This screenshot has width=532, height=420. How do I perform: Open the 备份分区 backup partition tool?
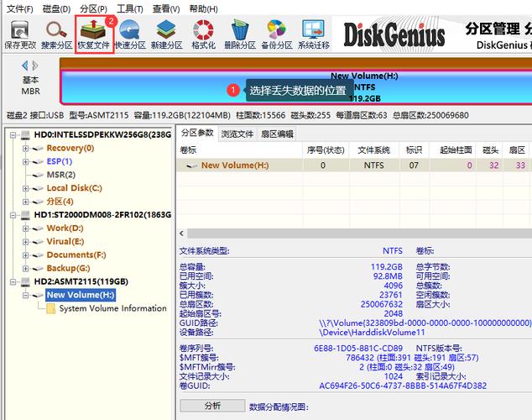277,34
